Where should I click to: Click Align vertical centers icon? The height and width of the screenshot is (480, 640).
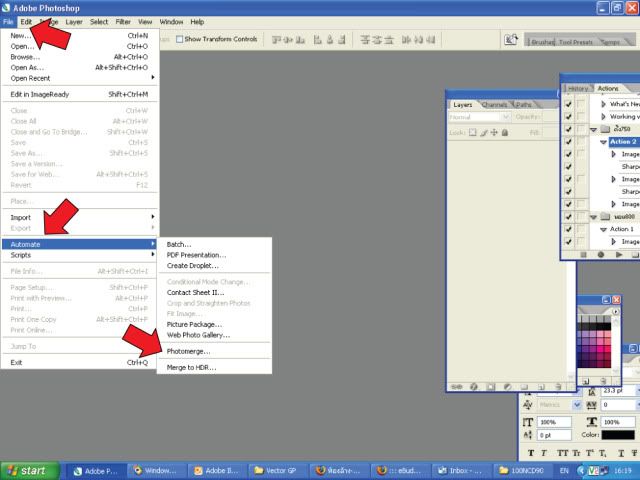point(288,40)
